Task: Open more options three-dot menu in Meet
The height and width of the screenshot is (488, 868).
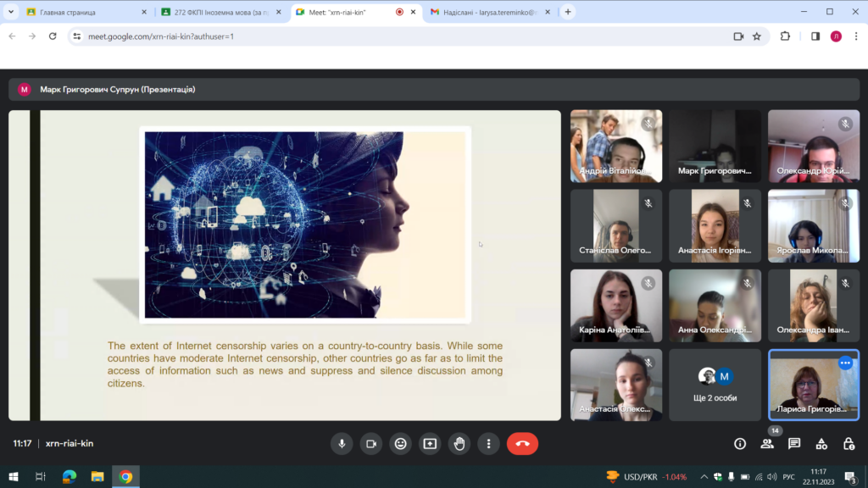Action: pyautogui.click(x=488, y=443)
